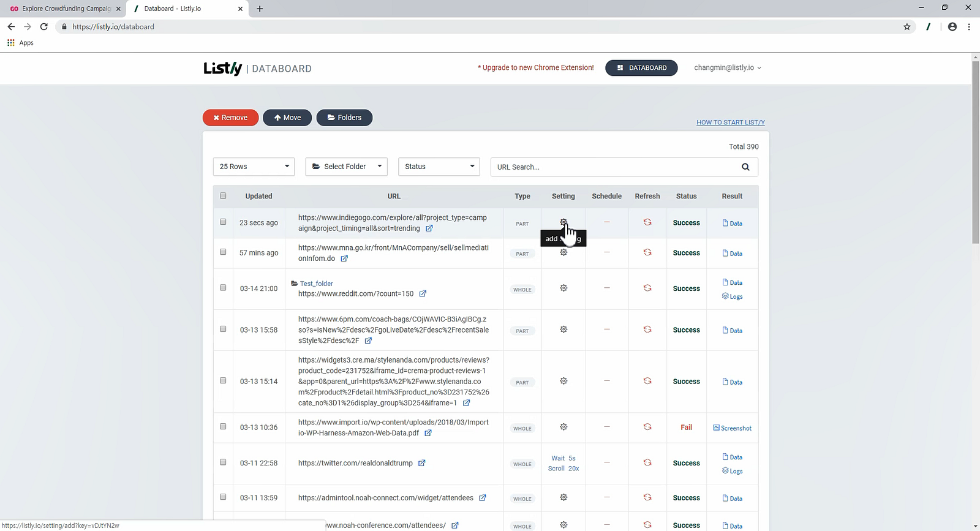Open a new browser tab
This screenshot has height=531, width=980.
[260, 9]
